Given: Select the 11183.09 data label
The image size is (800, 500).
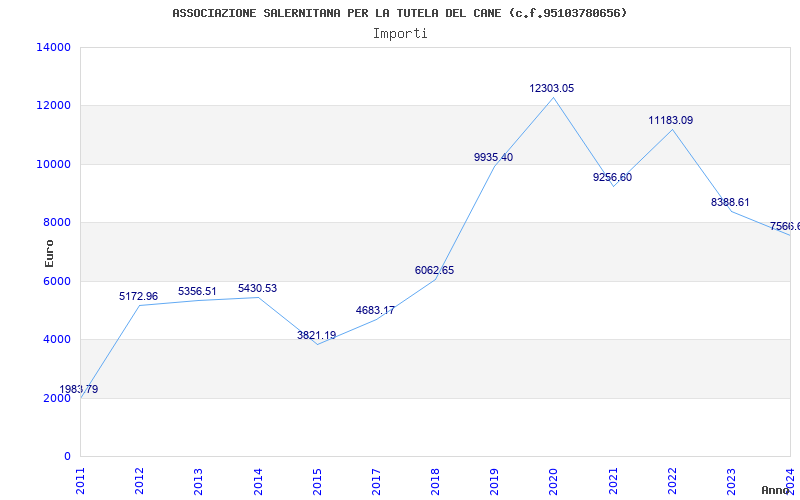Looking at the screenshot, I should [x=670, y=121].
